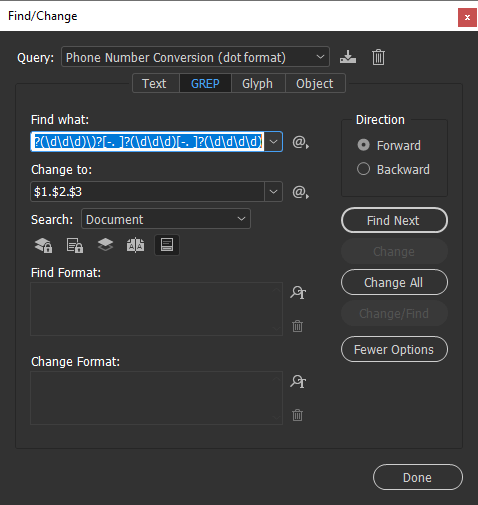Expand the Find what history dropdown

(273, 142)
